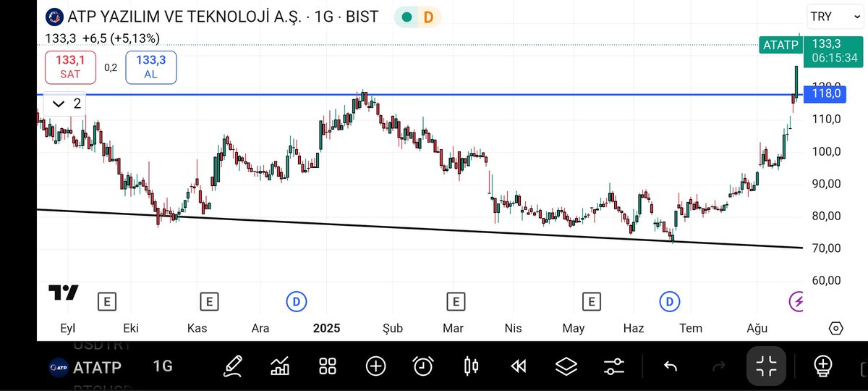Open the drawing tools pencil icon
Image resolution: width=868 pixels, height=391 pixels.
232,366
